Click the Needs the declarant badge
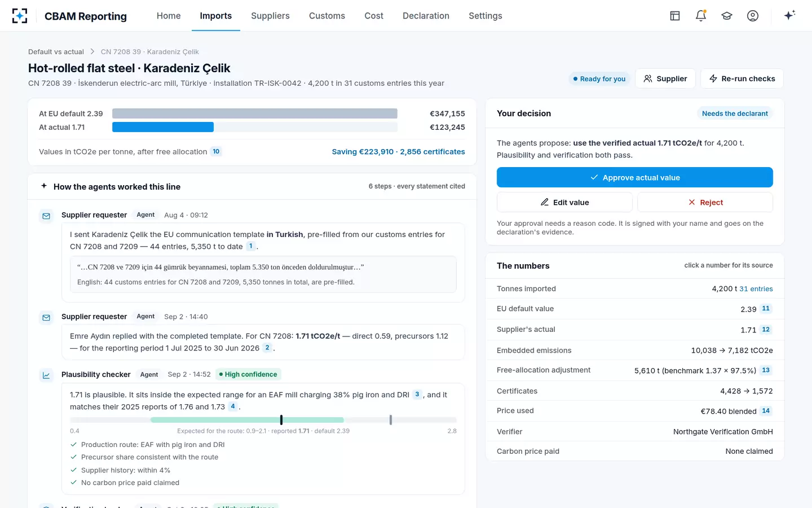The width and height of the screenshot is (812, 508). pos(735,113)
